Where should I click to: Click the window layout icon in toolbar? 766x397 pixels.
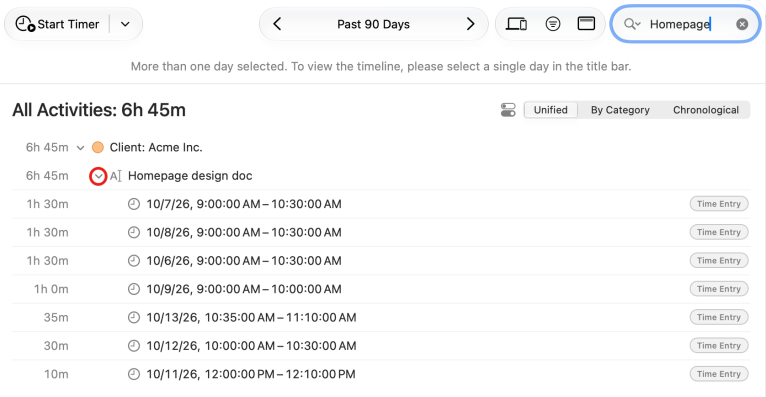(x=586, y=23)
